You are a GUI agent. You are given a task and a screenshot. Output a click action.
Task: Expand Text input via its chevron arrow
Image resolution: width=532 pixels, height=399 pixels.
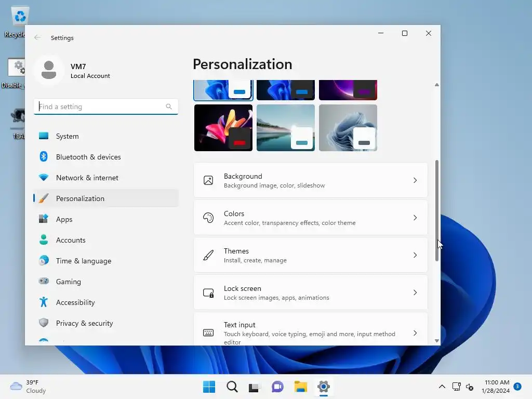tap(415, 333)
